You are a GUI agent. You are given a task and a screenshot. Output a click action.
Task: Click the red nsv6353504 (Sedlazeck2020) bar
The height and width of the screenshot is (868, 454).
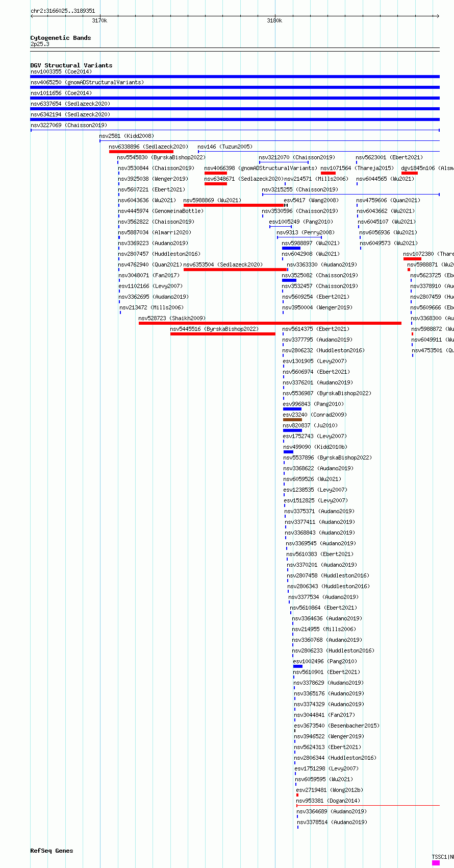[235, 270]
